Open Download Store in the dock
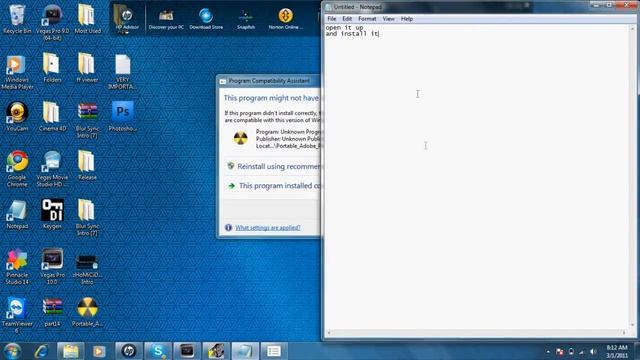The width and height of the screenshot is (640, 360). [x=206, y=19]
